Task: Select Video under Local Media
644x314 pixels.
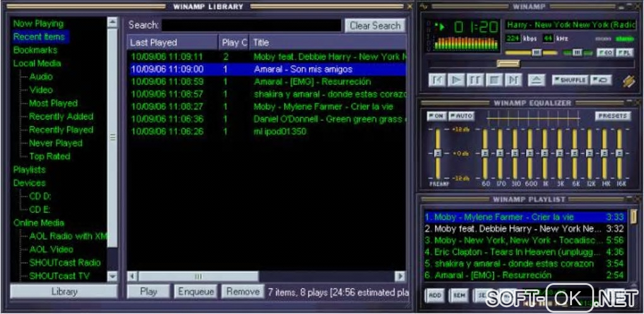Action: click(40, 90)
